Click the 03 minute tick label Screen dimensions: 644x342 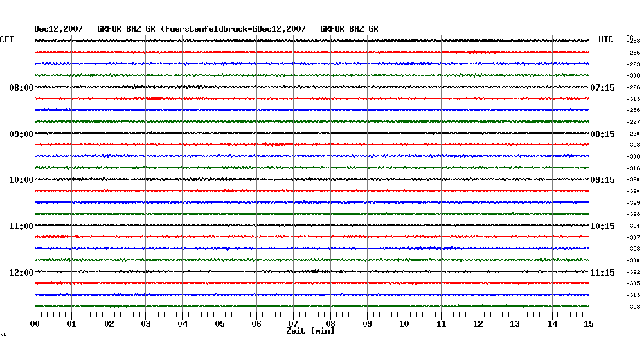coord(146,324)
